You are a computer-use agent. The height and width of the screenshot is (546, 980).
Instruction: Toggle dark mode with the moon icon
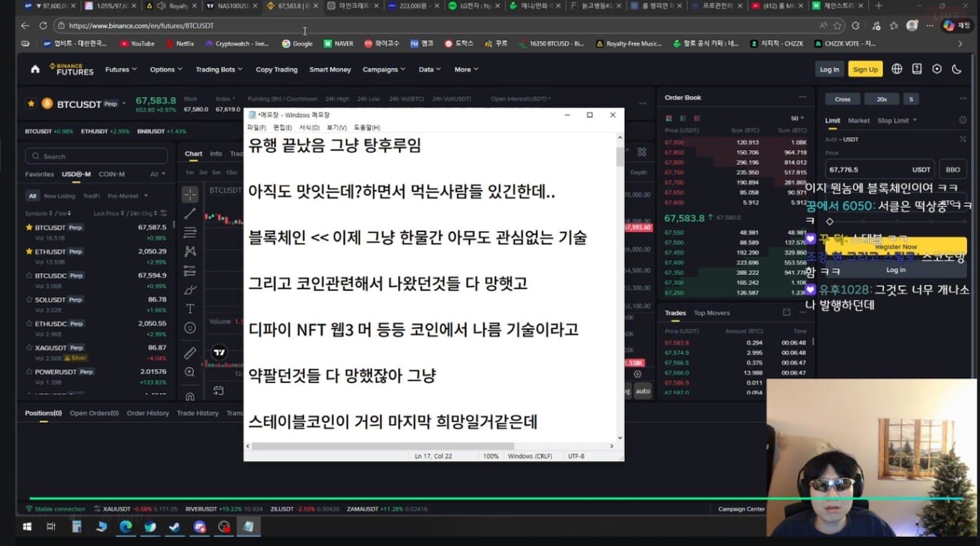coord(957,69)
